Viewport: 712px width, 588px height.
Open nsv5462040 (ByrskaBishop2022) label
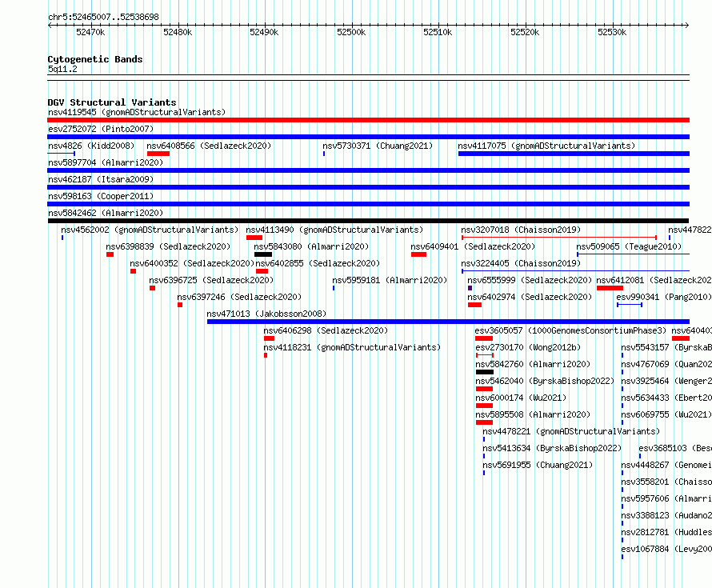(545, 381)
